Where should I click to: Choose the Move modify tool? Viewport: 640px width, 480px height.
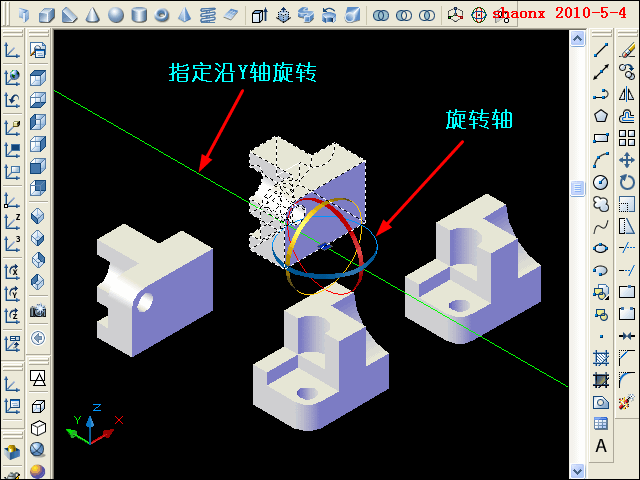627,160
